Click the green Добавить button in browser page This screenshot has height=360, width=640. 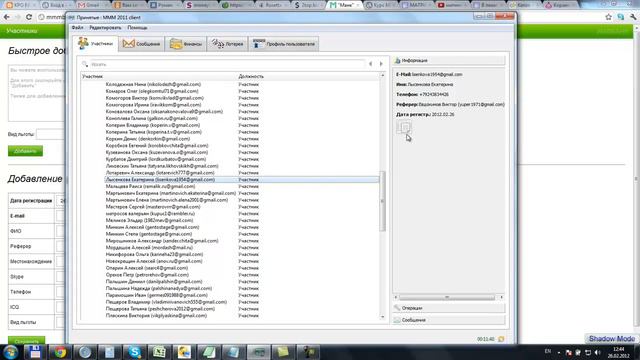pyautogui.click(x=25, y=151)
